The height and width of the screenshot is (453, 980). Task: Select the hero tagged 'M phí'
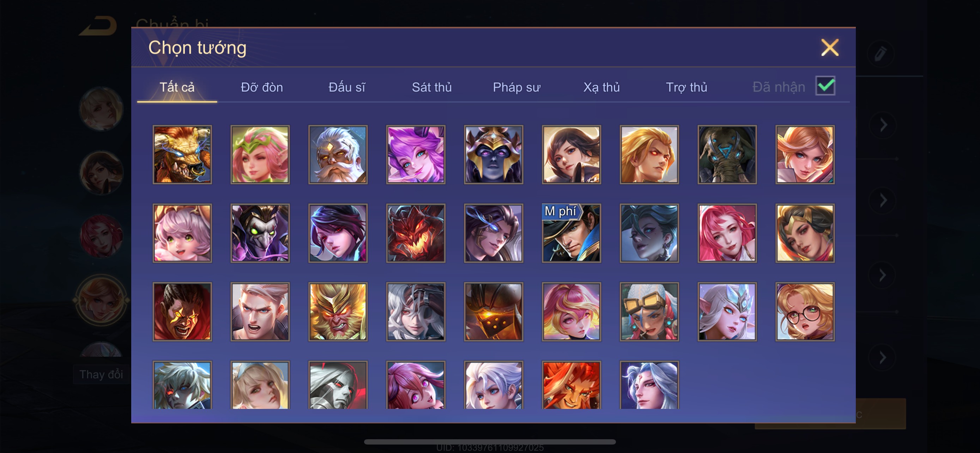[x=571, y=233]
